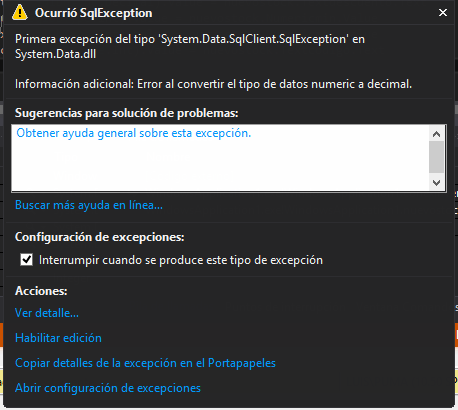Image resolution: width=458 pixels, height=410 pixels.
Task: Click the 'Interrumpir cuando se produce este tipo' label
Action: click(181, 260)
